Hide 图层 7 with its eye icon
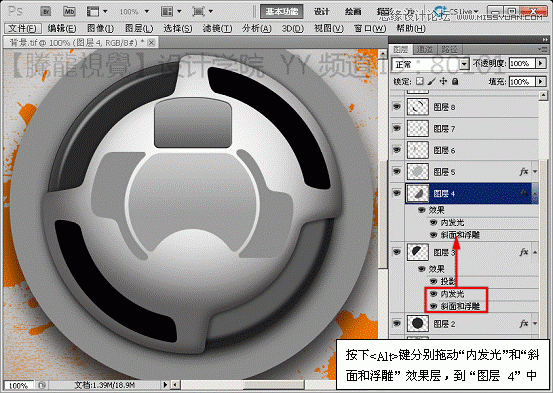This screenshot has width=553, height=393. [x=397, y=128]
